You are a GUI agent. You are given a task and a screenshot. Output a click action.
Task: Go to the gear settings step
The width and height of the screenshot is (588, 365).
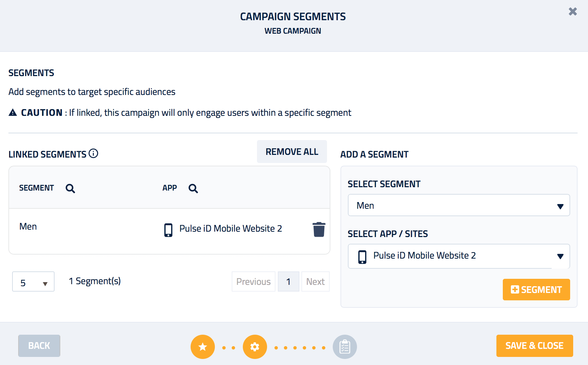pos(255,347)
